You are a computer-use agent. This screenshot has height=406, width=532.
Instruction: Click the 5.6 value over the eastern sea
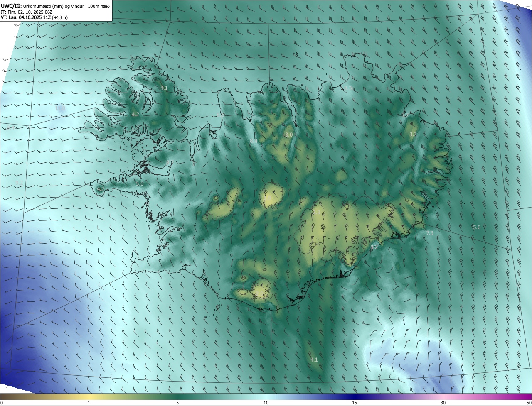point(477,227)
